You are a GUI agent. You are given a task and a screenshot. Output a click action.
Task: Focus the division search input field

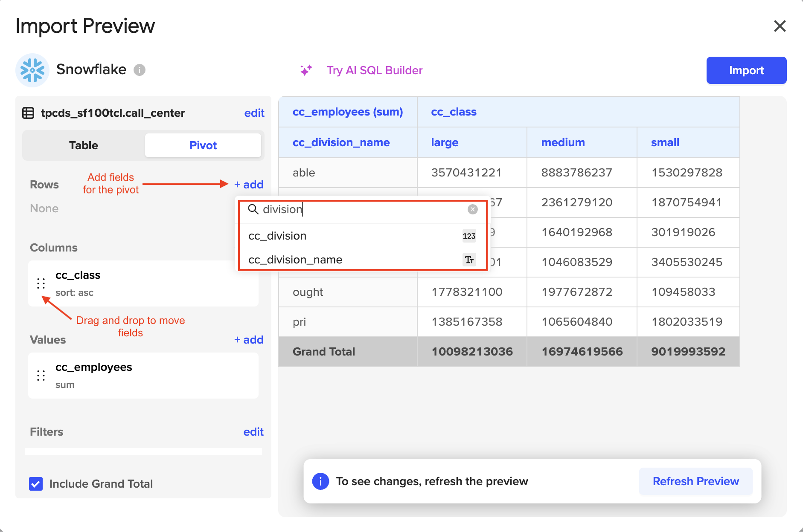click(363, 209)
